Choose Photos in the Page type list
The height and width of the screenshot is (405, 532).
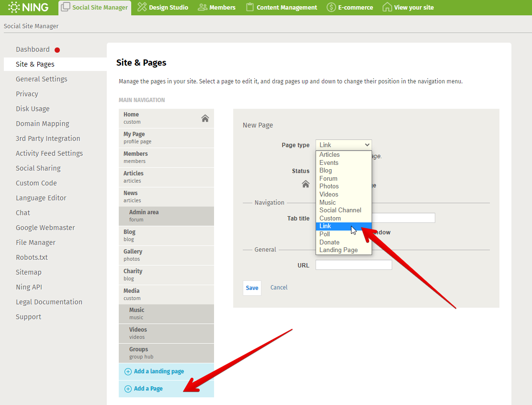343,186
